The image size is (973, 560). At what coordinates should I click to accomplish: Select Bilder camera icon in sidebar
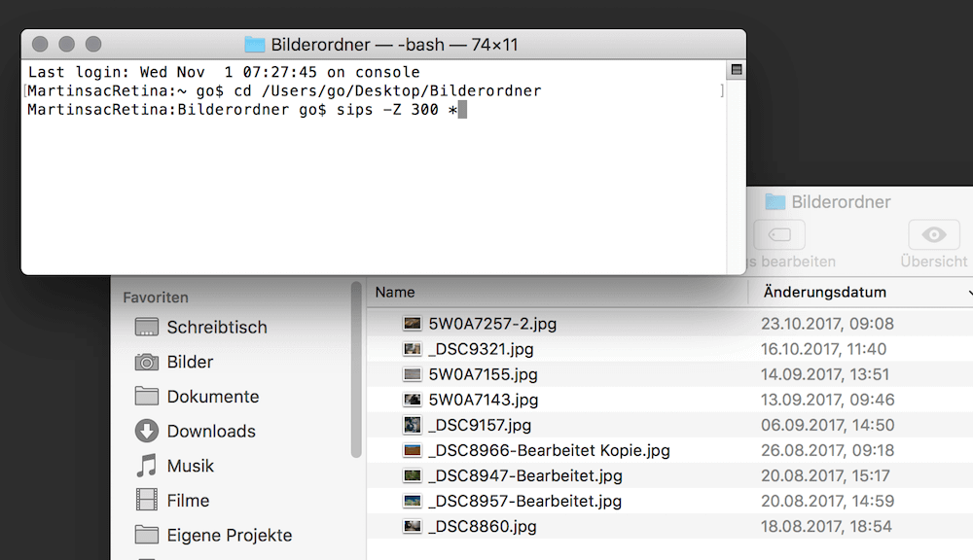[x=147, y=362]
